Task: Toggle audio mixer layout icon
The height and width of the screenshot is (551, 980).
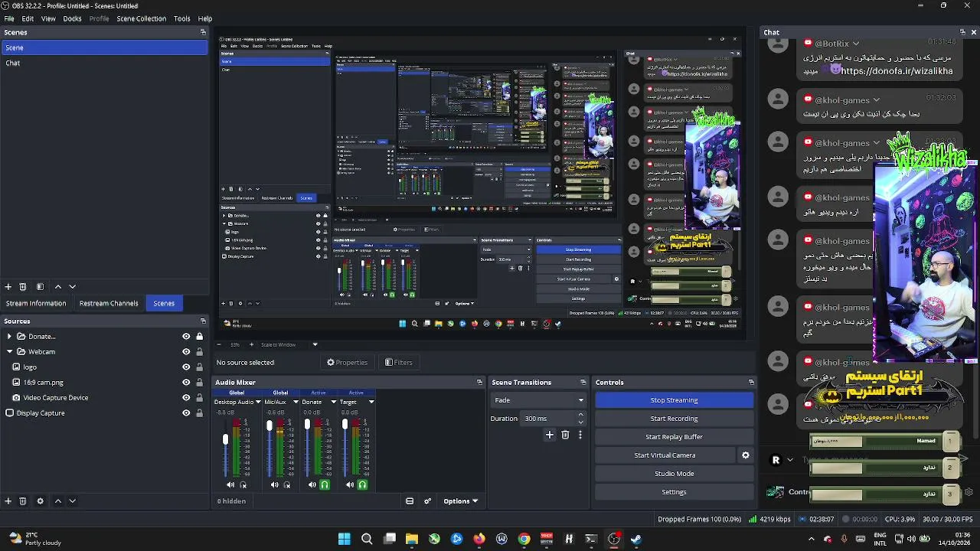Action: 410,501
